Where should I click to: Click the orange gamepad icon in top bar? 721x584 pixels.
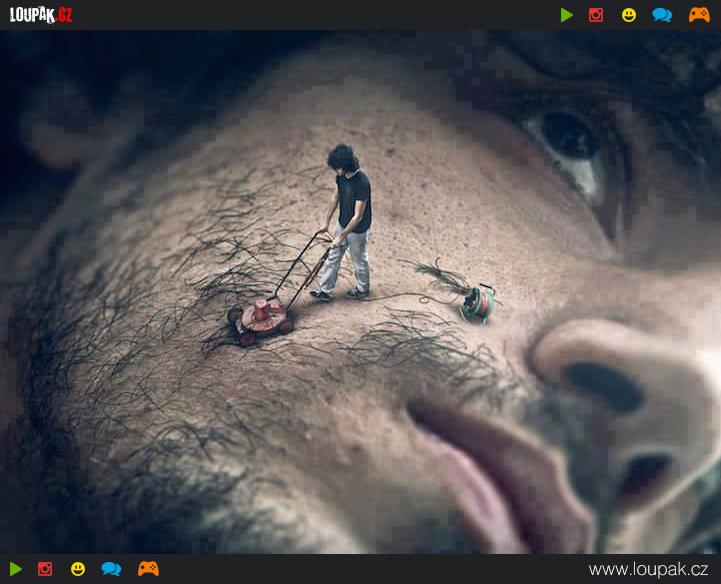tap(699, 15)
